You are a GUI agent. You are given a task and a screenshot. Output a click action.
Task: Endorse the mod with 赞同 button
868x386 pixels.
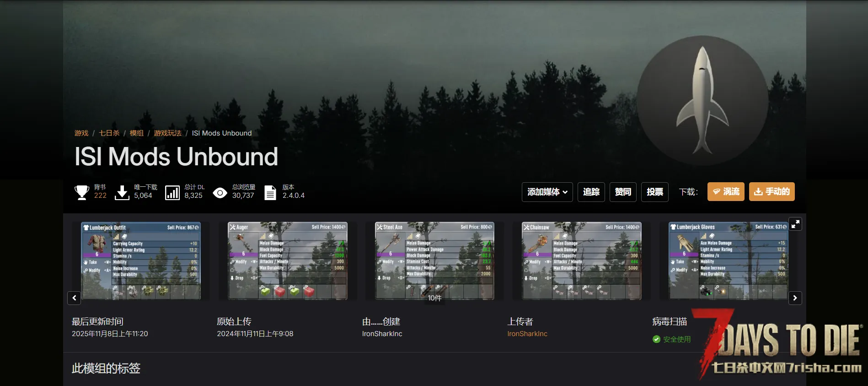[x=623, y=192]
